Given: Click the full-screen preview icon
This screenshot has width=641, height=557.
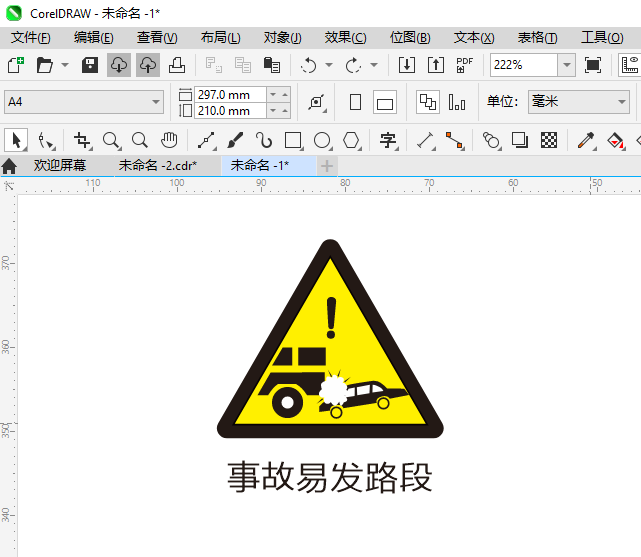Looking at the screenshot, I should tap(593, 65).
